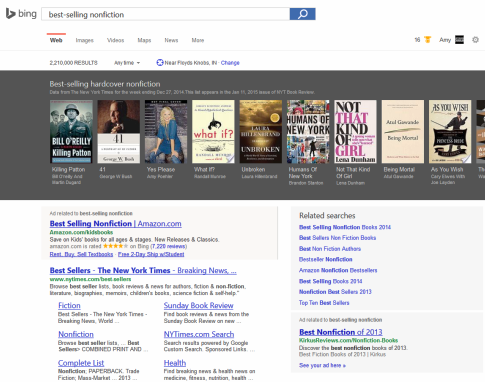Image resolution: width=485 pixels, height=382 pixels.
Task: Click the Bing logo
Action: point(21,14)
